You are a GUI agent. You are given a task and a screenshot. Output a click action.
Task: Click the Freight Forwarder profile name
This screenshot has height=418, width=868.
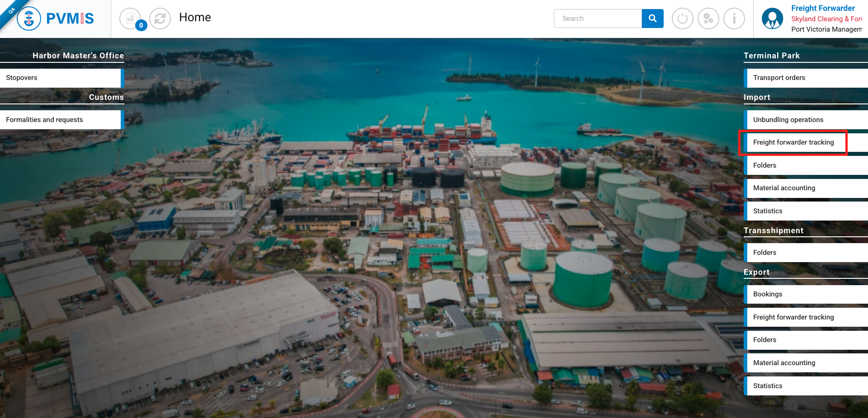coord(823,8)
